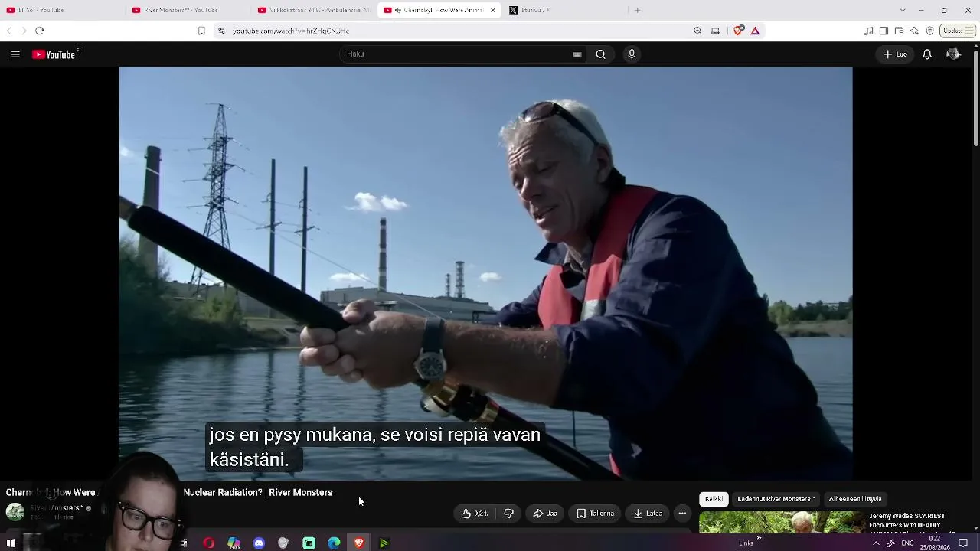Open a new browser tab

tap(637, 10)
